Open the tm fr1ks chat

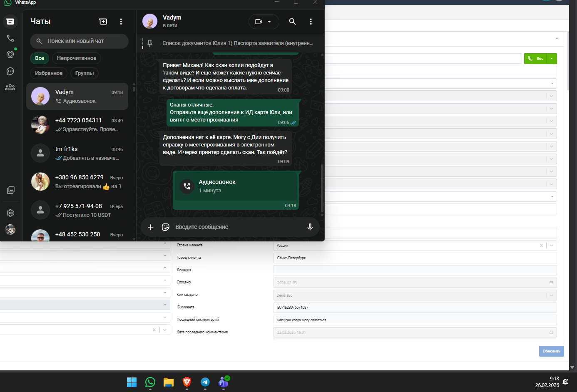(x=77, y=153)
